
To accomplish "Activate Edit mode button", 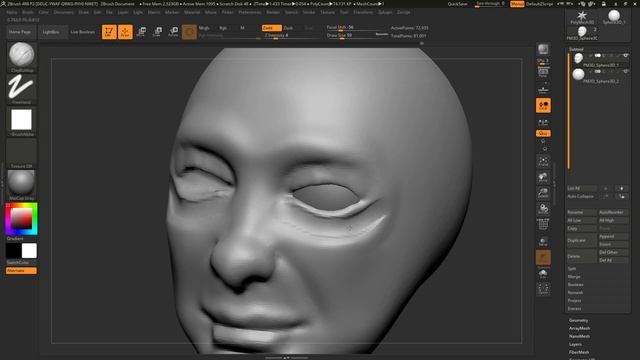I will tap(109, 32).
